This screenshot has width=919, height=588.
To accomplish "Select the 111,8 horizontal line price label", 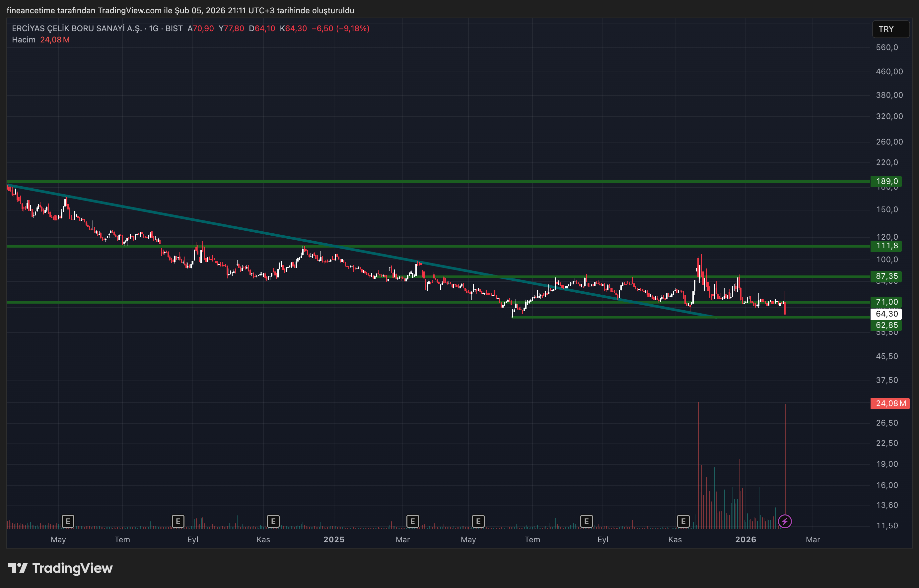I will pyautogui.click(x=886, y=246).
